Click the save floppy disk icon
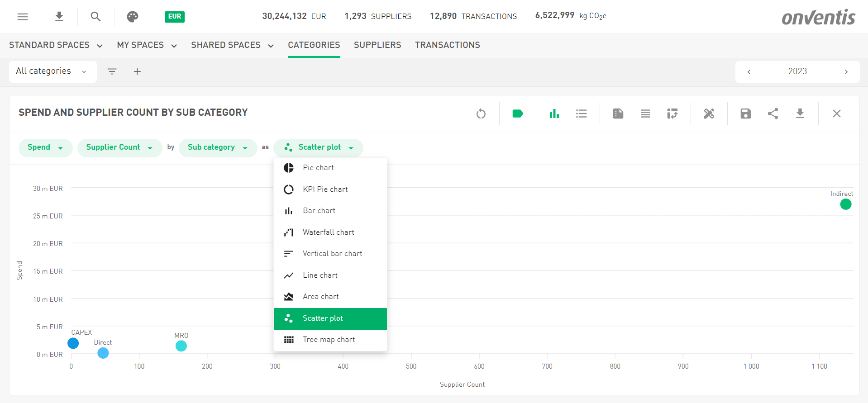Screen dimensions: 868x403 (745, 114)
